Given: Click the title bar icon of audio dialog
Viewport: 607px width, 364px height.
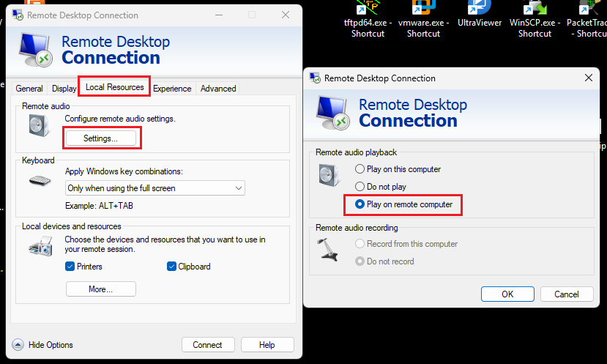Looking at the screenshot, I should [x=315, y=78].
